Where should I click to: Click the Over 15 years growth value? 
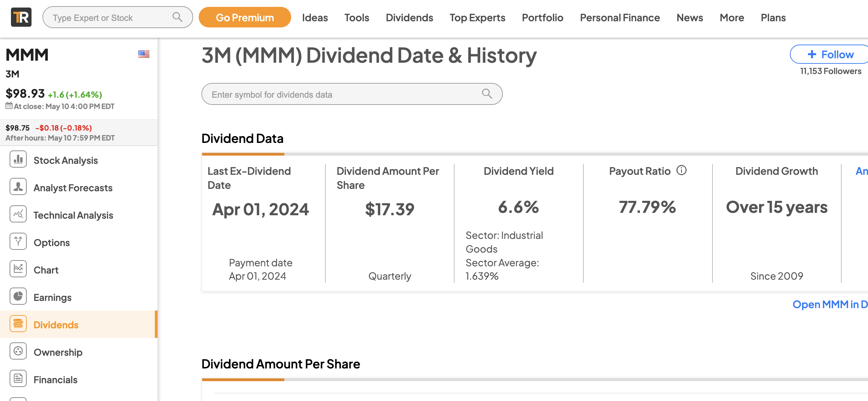777,207
